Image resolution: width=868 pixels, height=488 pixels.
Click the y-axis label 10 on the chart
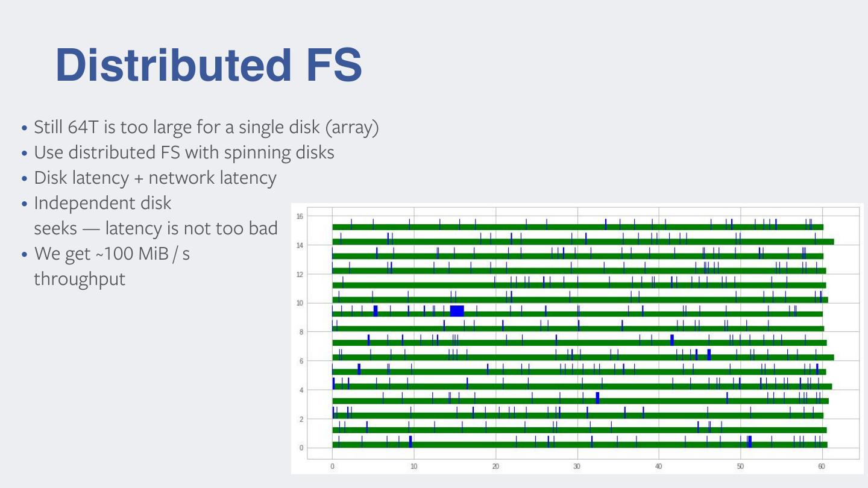click(x=300, y=303)
